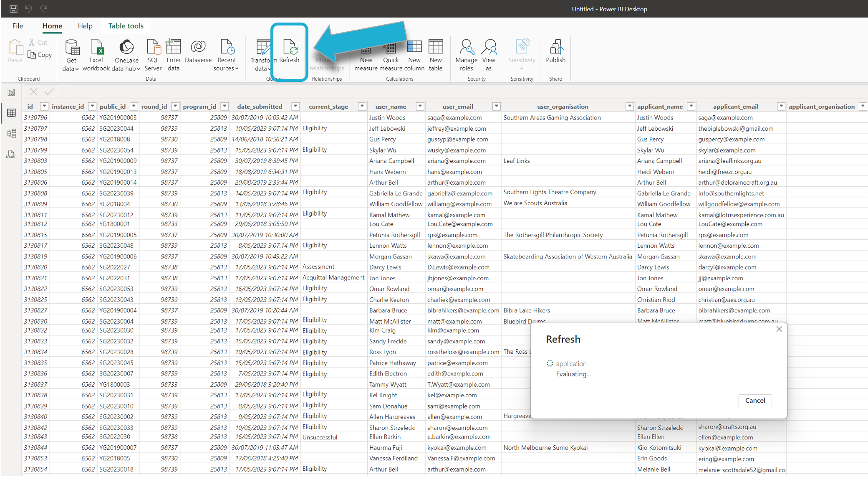The image size is (868, 477).
Task: Click the Save icon in title bar
Action: (13, 9)
